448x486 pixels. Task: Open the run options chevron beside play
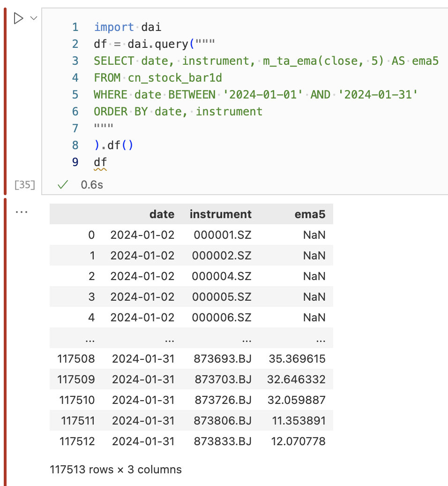[33, 18]
